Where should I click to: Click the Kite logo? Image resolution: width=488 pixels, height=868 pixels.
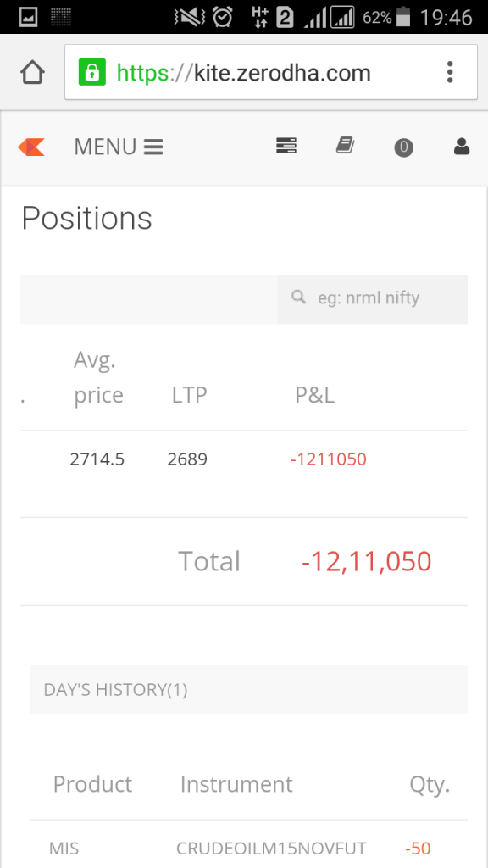pos(31,146)
